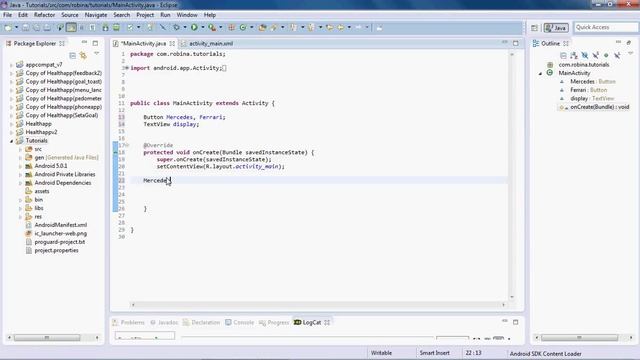Click the New wizard toolbar icon
Viewport: 640px width, 360px height.
pyautogui.click(x=8, y=27)
